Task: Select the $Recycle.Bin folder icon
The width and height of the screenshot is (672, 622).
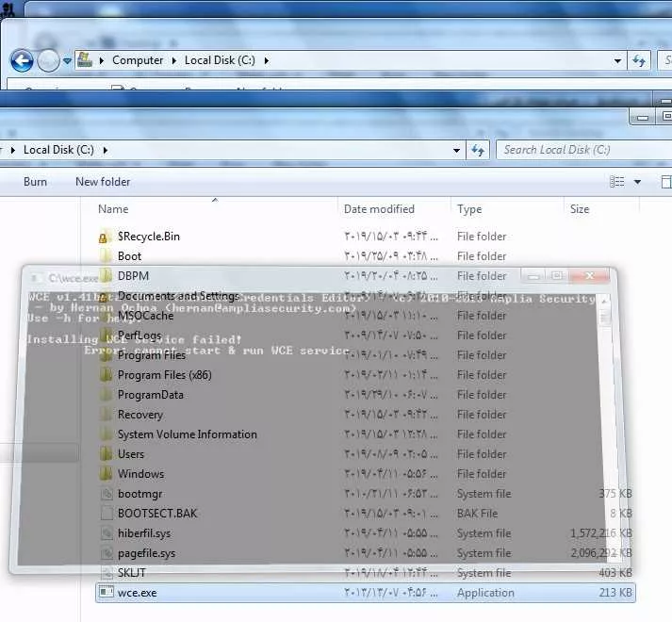Action: [x=106, y=237]
